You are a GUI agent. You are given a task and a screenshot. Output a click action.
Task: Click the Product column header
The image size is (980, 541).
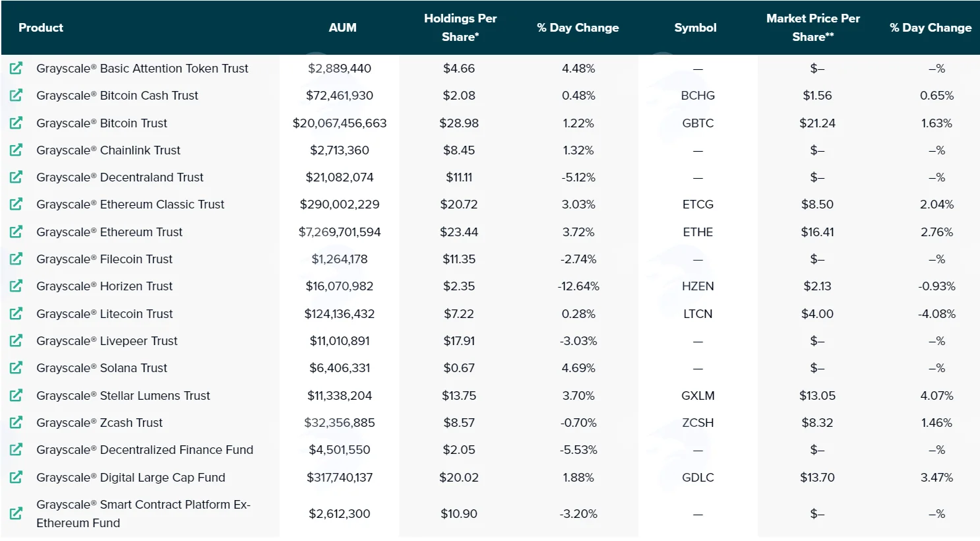point(41,28)
